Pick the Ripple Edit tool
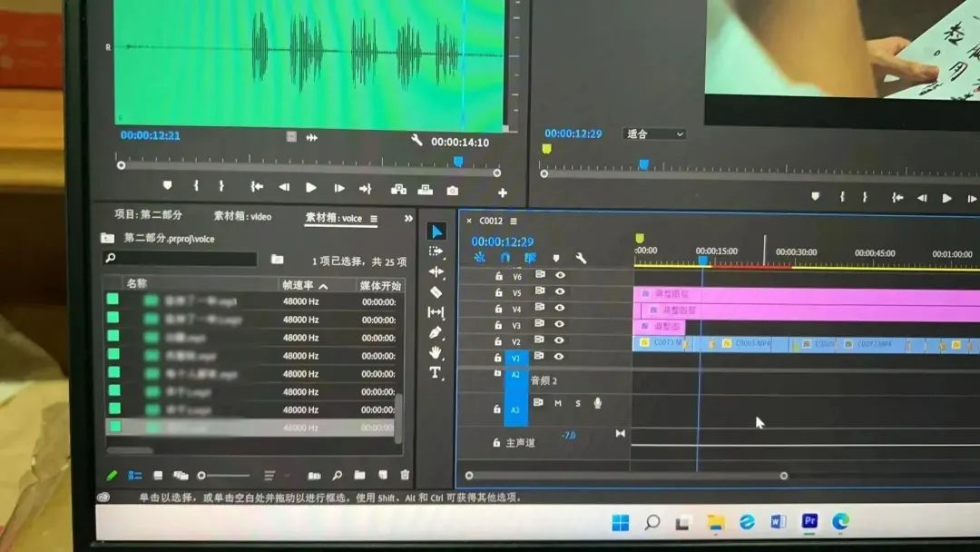Screen dimensions: 980x552 [436, 271]
